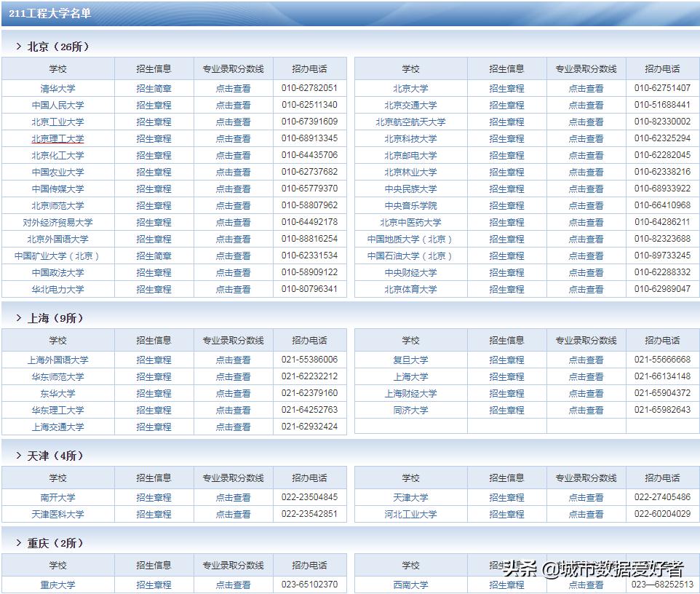Screen dimensions: 700x594
Task: Select the 211工程大学名单 page title
Action: pos(50,13)
